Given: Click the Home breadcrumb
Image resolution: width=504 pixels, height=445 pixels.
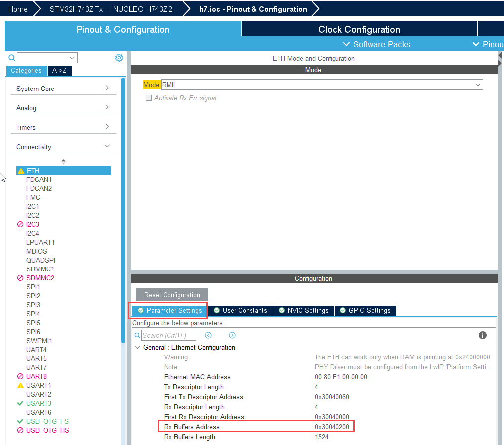Looking at the screenshot, I should pyautogui.click(x=18, y=9).
